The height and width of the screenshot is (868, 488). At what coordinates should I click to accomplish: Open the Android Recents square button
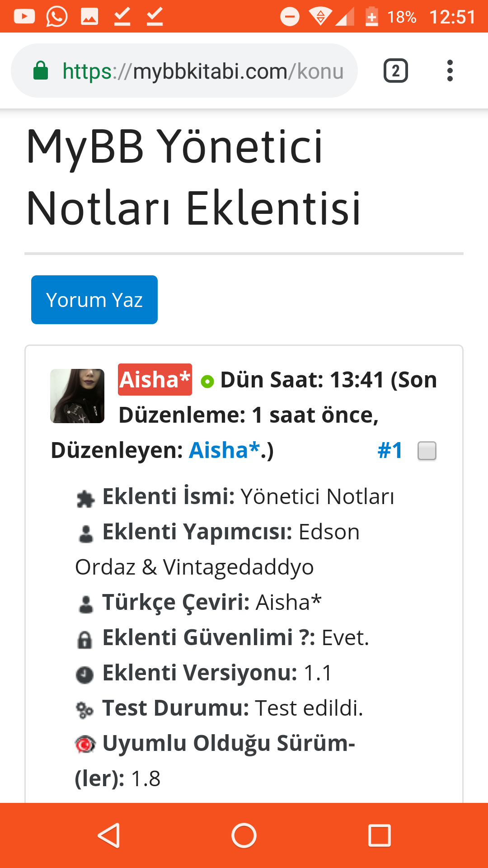379,835
